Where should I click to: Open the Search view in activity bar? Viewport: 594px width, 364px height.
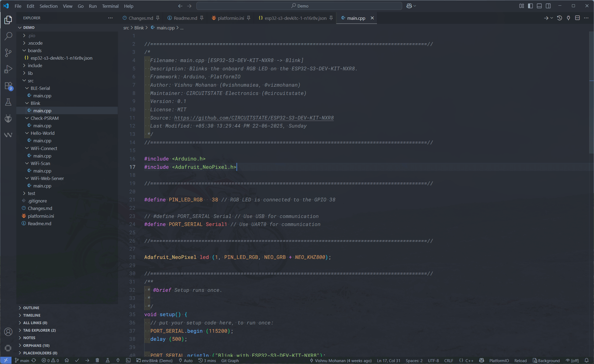click(x=8, y=36)
